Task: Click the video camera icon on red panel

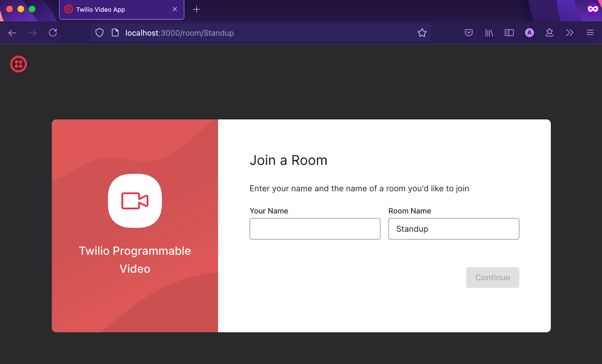Action: point(135,201)
